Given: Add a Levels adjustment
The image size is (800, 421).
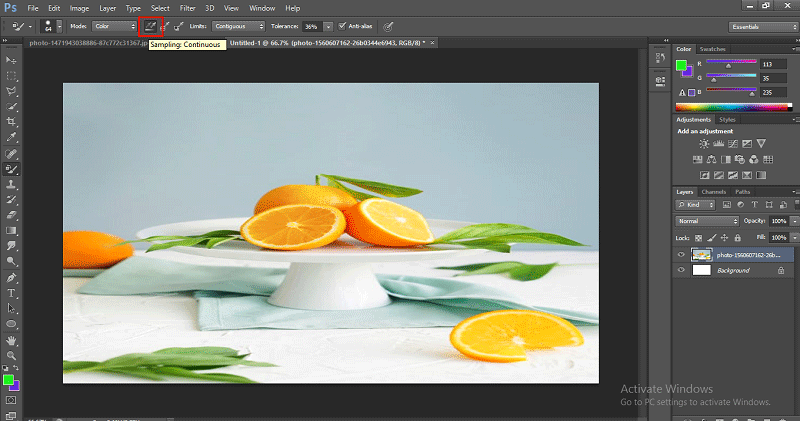Looking at the screenshot, I should coord(718,144).
